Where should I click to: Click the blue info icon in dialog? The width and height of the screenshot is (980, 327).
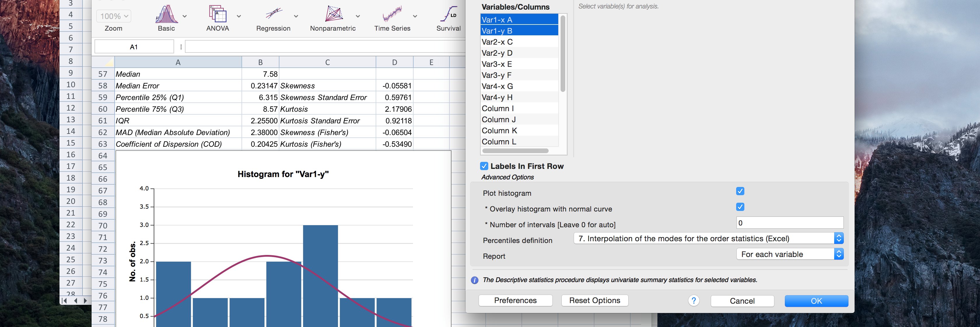pyautogui.click(x=475, y=280)
